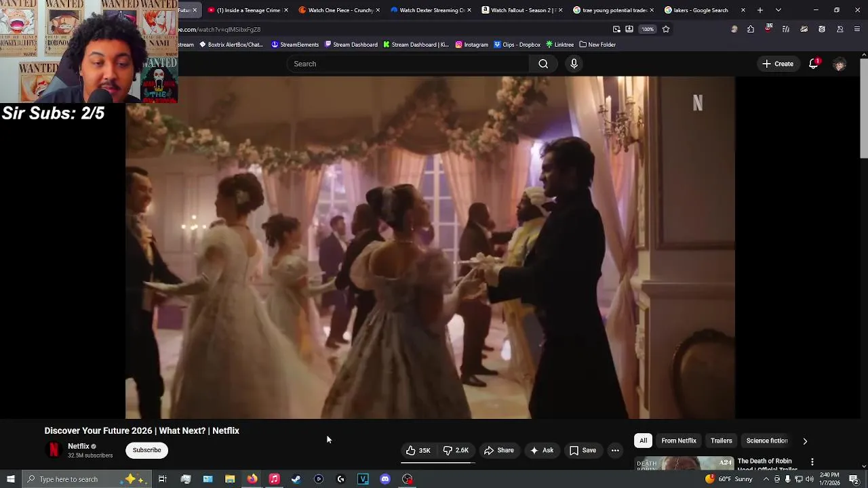868x488 pixels.
Task: Open picture-in-picture icon in address bar
Action: (x=616, y=29)
